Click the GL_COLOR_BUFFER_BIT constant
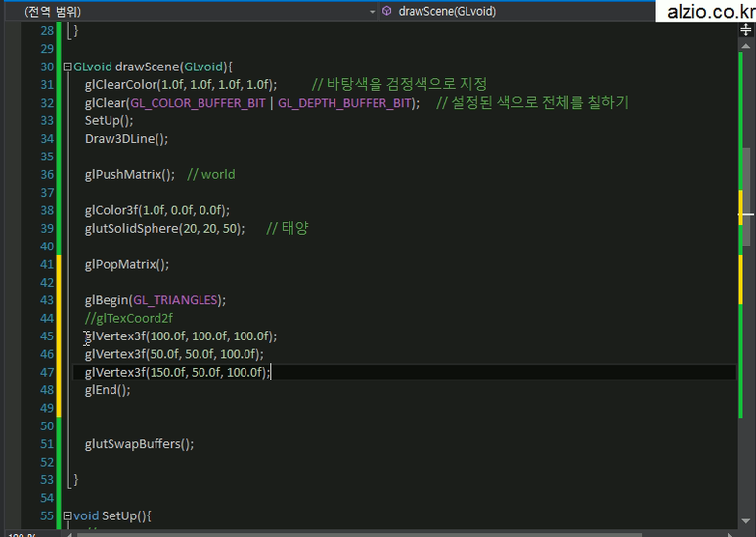Image resolution: width=756 pixels, height=537 pixels. pyautogui.click(x=199, y=103)
